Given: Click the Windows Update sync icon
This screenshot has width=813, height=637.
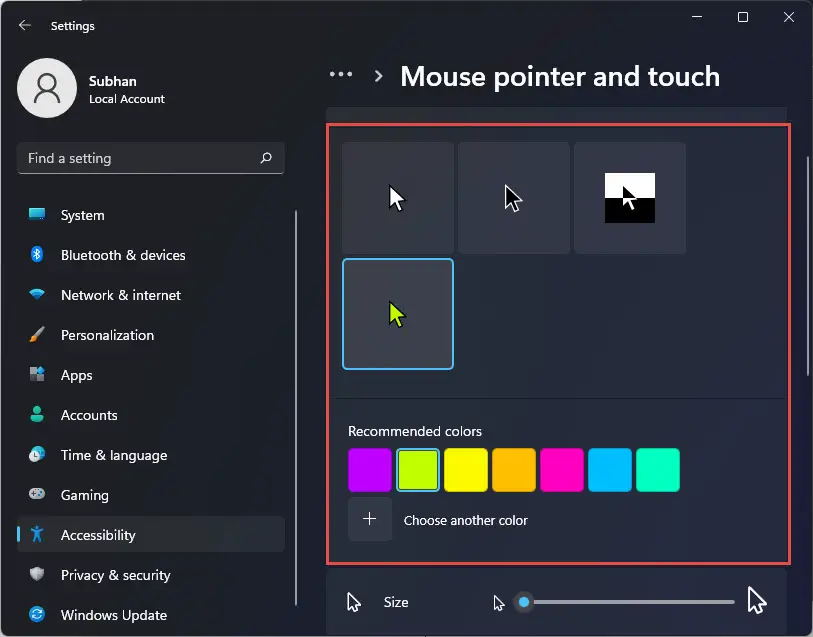Looking at the screenshot, I should tap(37, 614).
